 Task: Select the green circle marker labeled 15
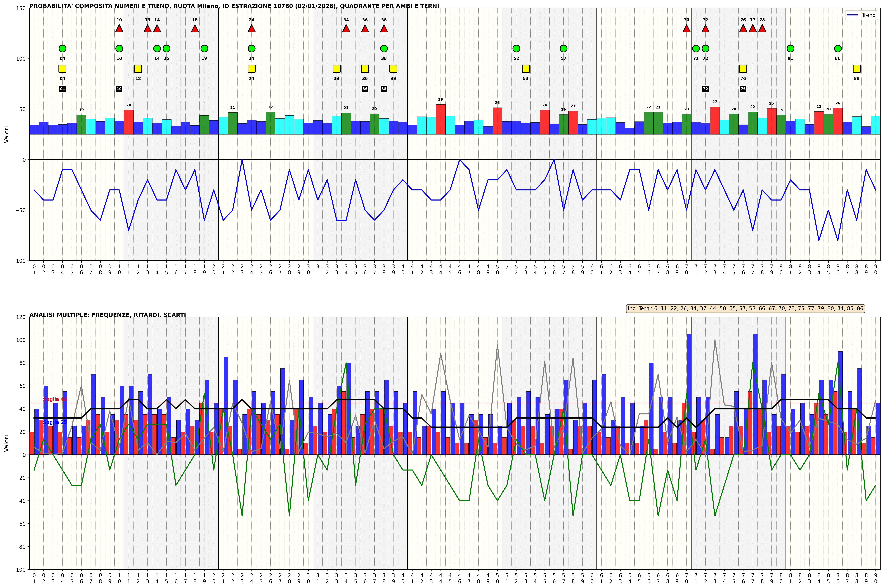coord(166,48)
